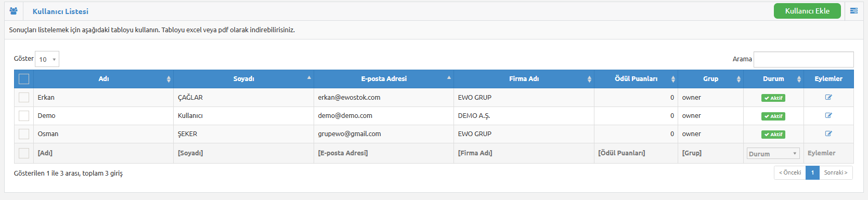This screenshot has width=868, height=200.
Task: Click the users group icon beside Kullanıcı Listesi
Action: [x=14, y=11]
